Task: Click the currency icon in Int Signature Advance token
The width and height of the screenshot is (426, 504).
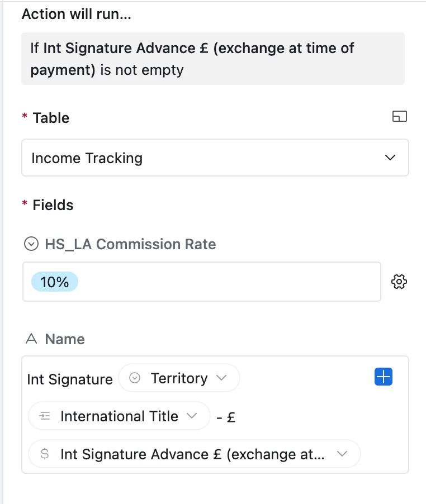Action: 45,454
